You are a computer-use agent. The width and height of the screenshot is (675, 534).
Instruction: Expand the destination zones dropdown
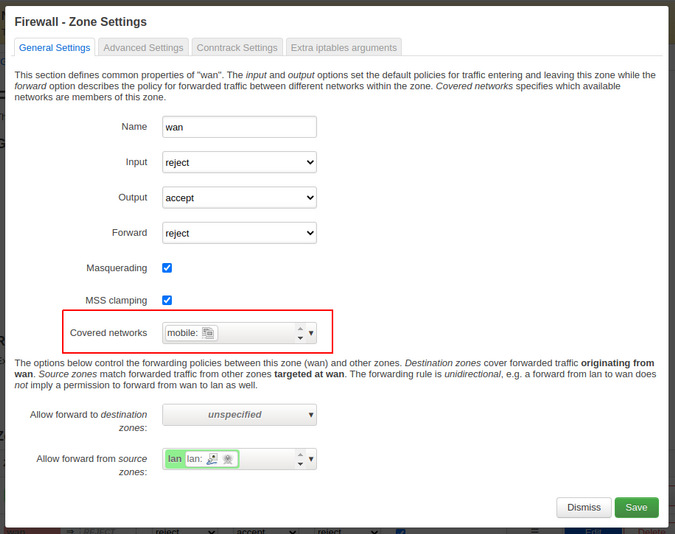coord(239,414)
